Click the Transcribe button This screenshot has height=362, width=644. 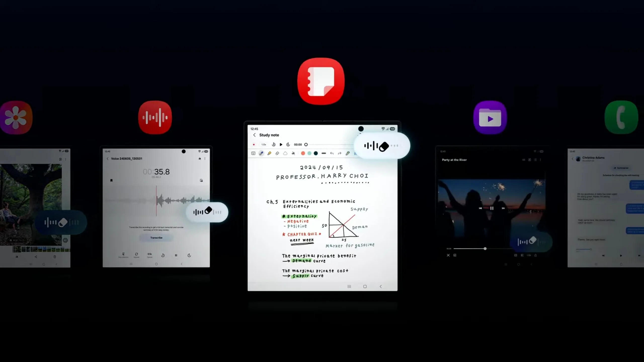(x=156, y=238)
